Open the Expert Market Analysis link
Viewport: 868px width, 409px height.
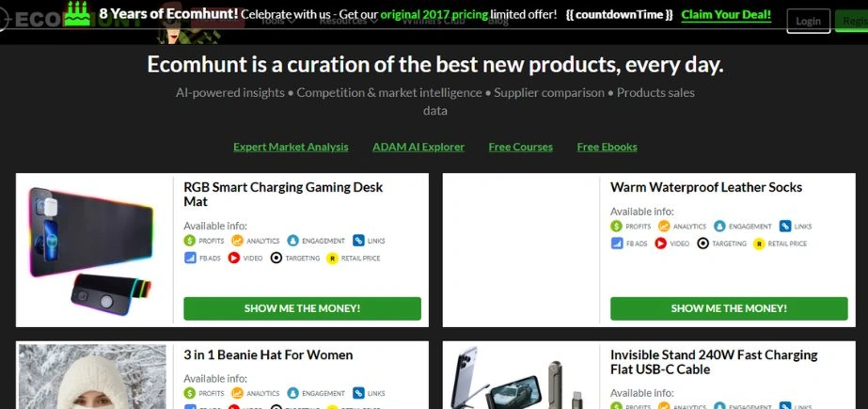click(x=291, y=147)
